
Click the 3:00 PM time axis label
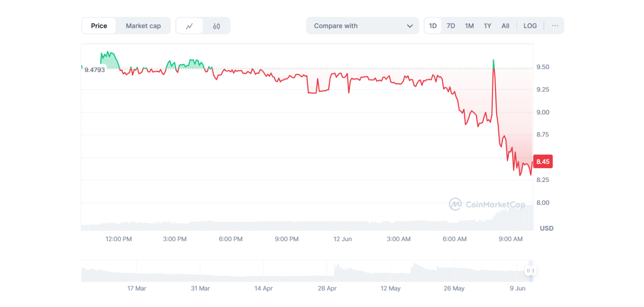[x=174, y=239]
